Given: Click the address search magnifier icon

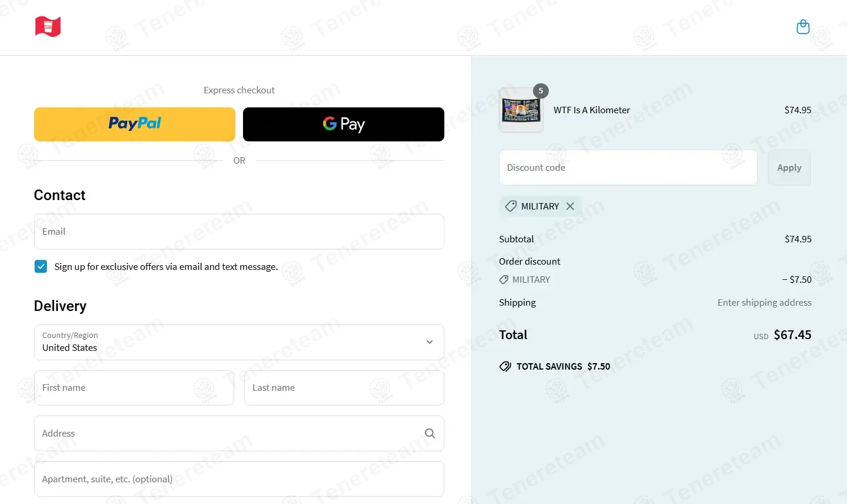Looking at the screenshot, I should 430,434.
